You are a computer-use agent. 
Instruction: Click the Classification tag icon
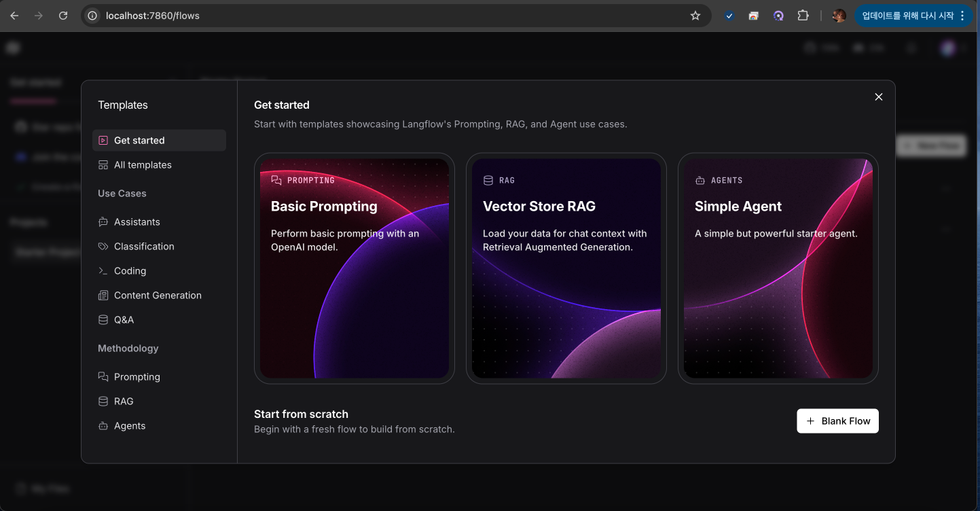pyautogui.click(x=103, y=247)
